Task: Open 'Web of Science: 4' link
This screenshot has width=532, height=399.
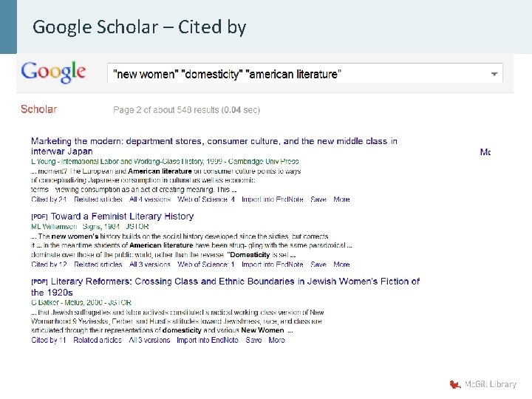Action: pyautogui.click(x=206, y=199)
